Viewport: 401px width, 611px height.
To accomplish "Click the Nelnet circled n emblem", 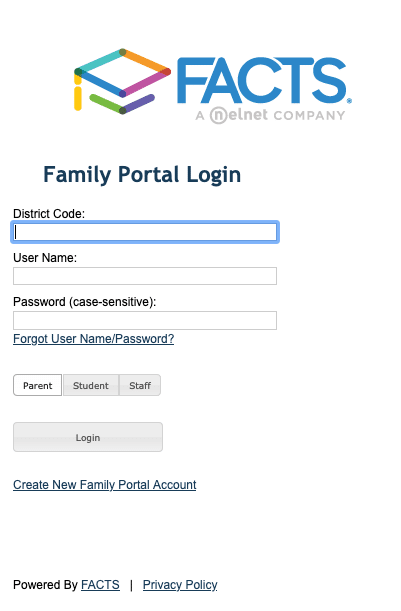I will [218, 115].
